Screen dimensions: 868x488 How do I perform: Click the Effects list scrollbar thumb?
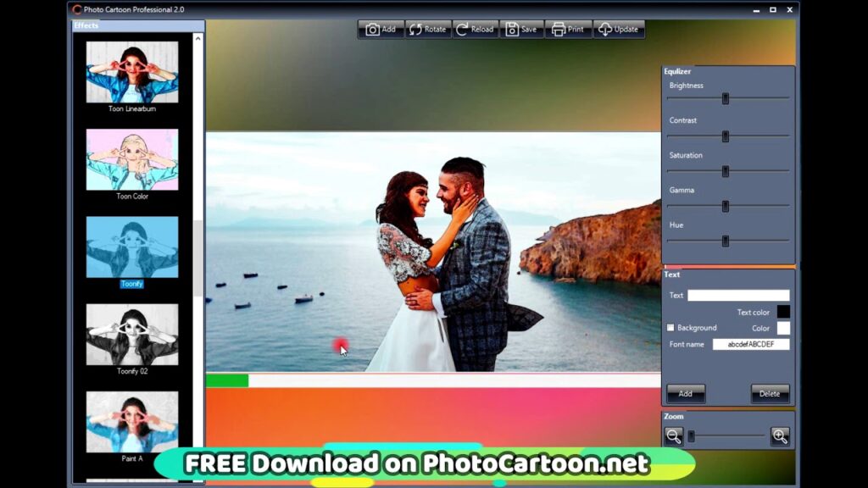click(x=198, y=258)
